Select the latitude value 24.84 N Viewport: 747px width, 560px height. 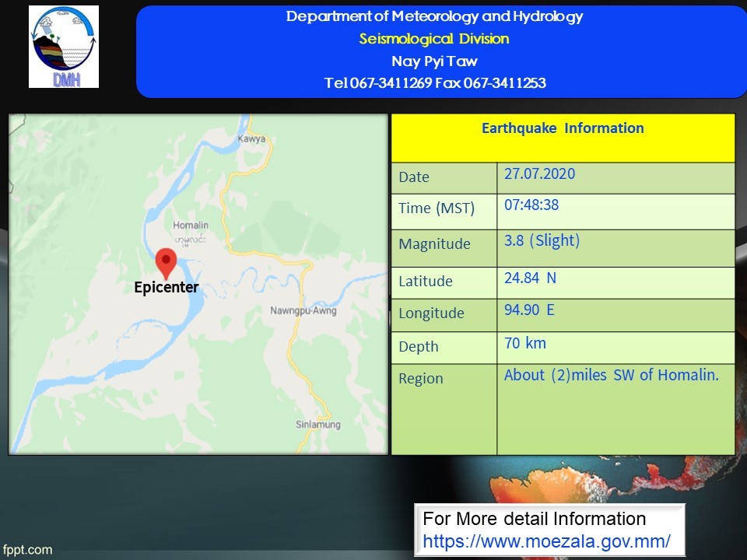[x=530, y=278]
